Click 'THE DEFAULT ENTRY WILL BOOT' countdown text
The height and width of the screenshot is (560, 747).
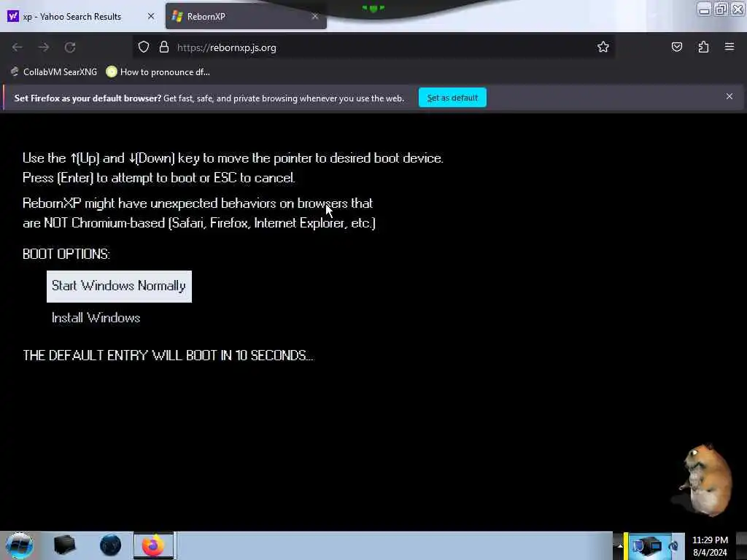coord(169,355)
